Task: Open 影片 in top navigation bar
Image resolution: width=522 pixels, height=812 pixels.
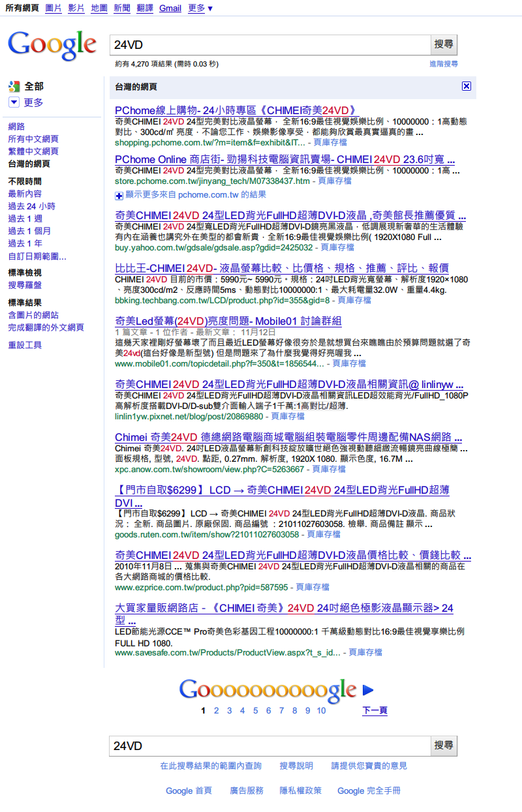Action: pyautogui.click(x=76, y=8)
